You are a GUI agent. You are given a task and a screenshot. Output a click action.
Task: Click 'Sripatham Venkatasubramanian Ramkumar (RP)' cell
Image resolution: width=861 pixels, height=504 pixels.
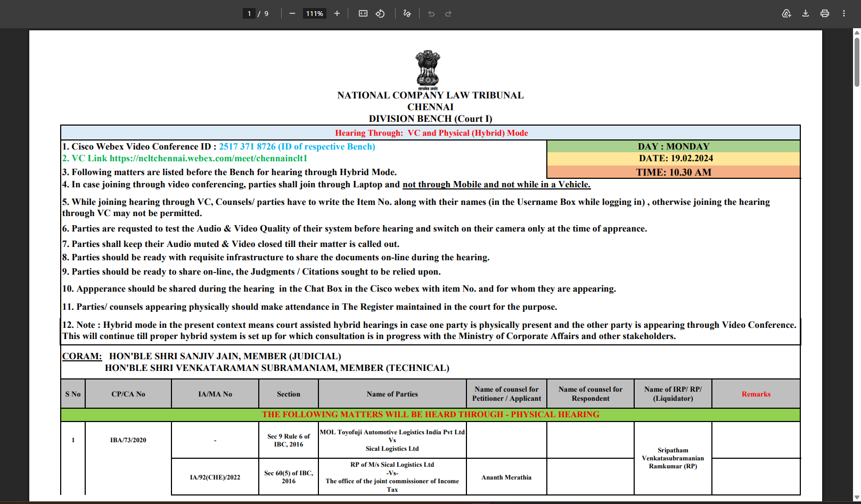[673, 458]
